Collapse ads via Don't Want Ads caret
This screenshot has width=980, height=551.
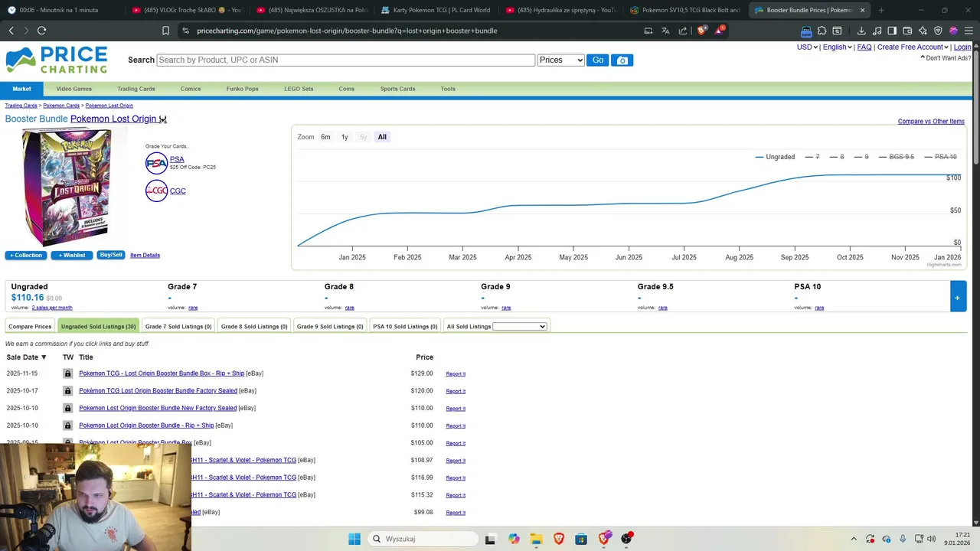point(923,58)
